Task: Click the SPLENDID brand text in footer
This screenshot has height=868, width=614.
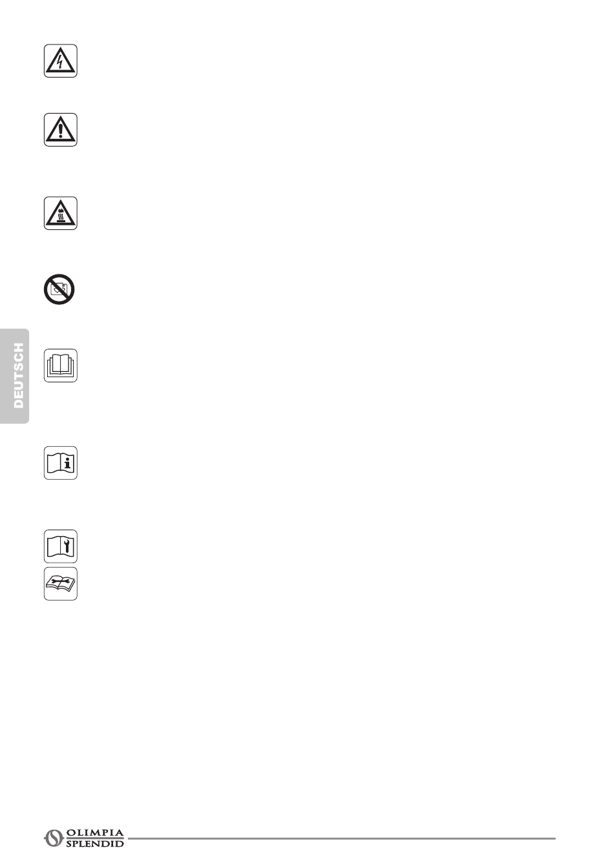Action: coord(95,843)
